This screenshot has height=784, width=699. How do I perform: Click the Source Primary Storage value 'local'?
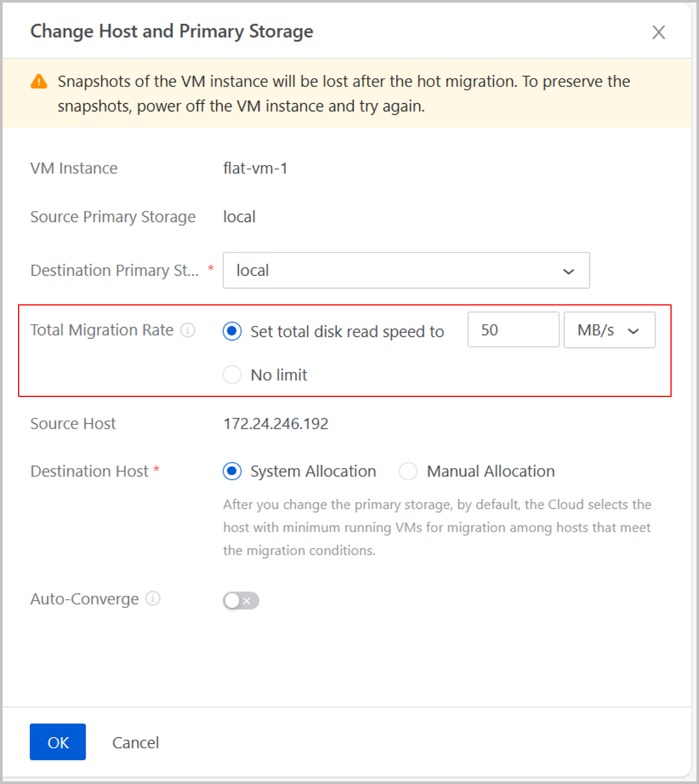(239, 217)
